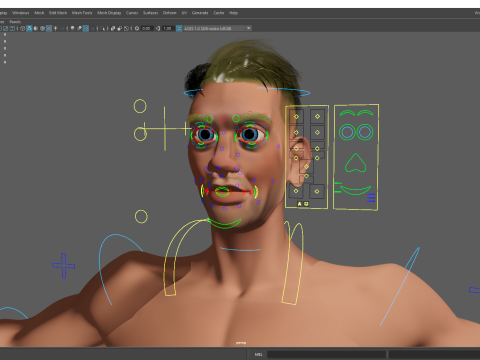Click the isolate select icon

click(102, 28)
